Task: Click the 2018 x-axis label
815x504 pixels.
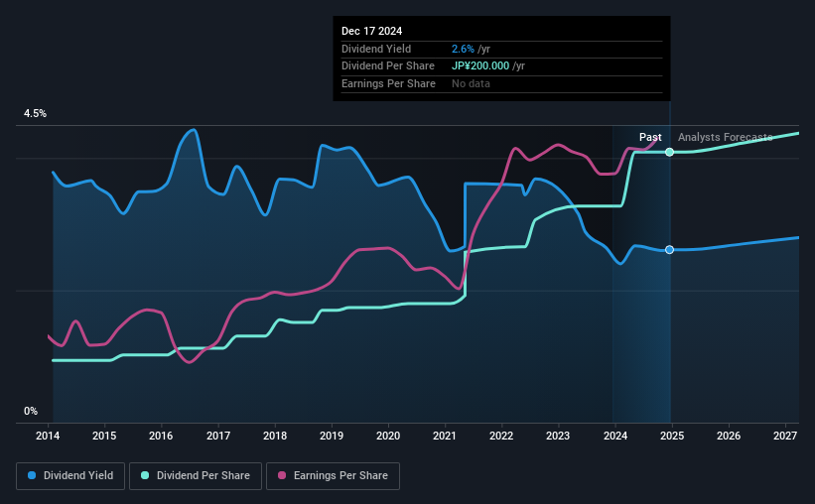Action: [x=274, y=436]
